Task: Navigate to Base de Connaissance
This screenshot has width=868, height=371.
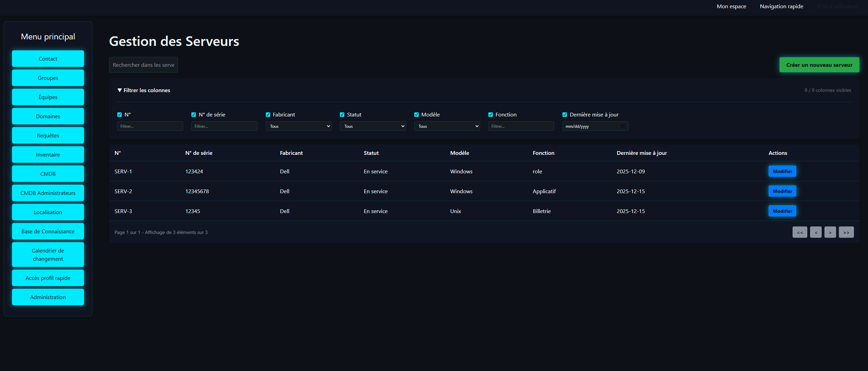Action: [48, 231]
